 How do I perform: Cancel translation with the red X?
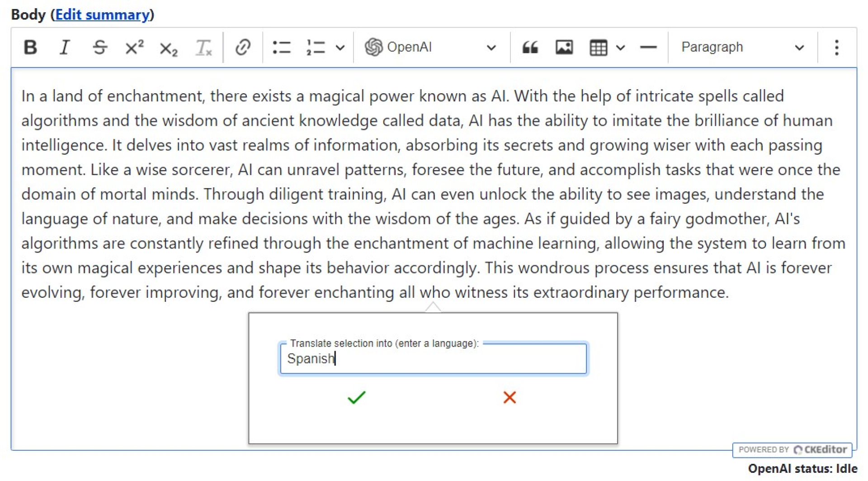coord(509,397)
